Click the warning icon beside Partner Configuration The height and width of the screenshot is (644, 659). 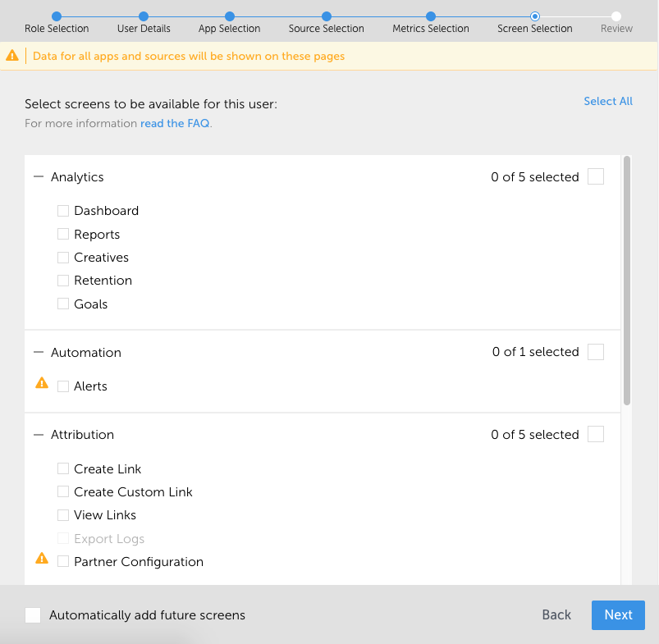42,559
